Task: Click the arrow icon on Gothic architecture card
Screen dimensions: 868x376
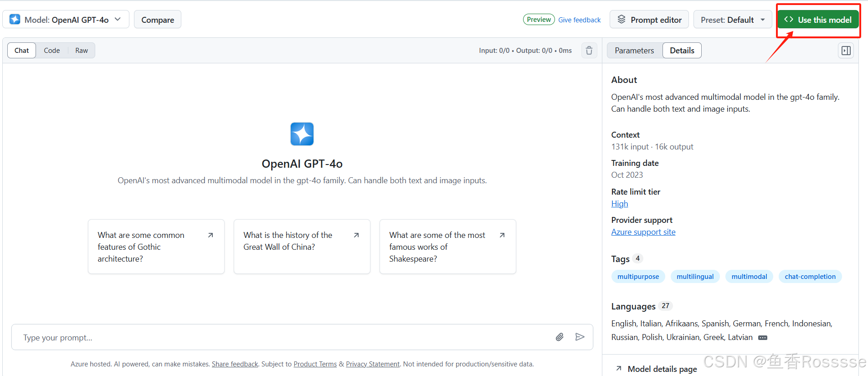Action: pos(211,235)
